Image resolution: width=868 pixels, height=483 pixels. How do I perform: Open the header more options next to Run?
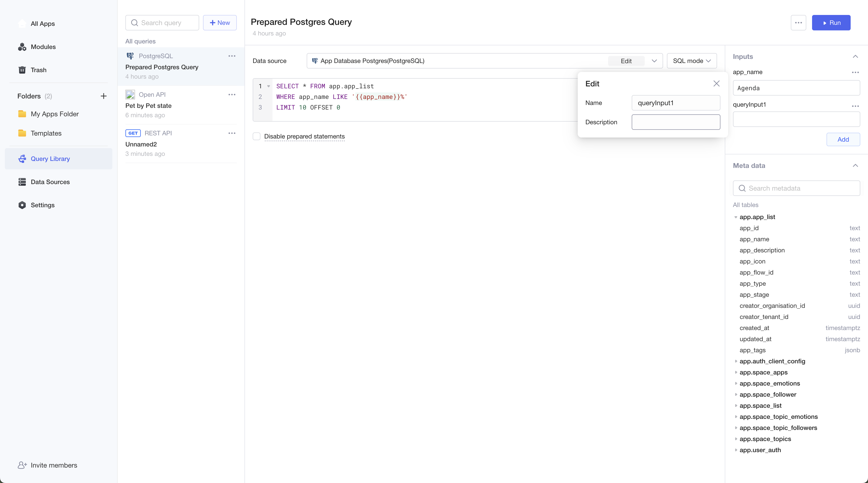click(x=798, y=23)
